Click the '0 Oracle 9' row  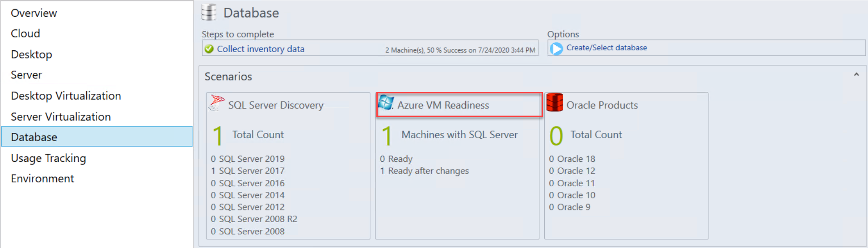570,207
